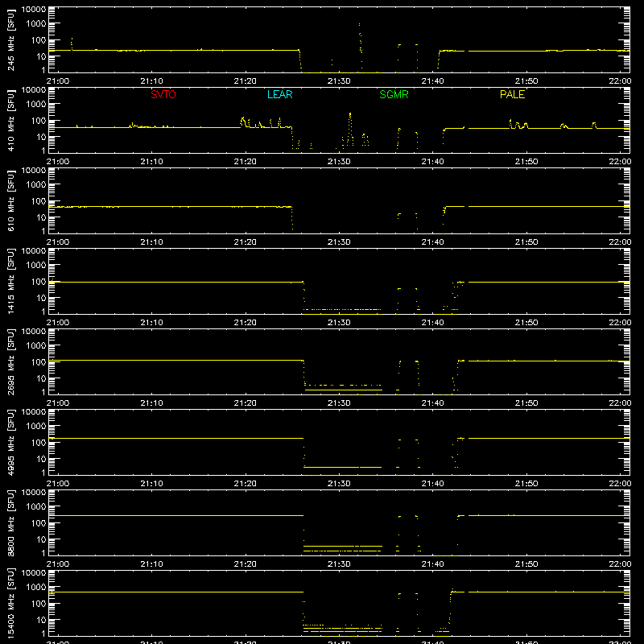Click 21:40 tick label under 4995 MHz plot
The width and height of the screenshot is (644, 644).
[x=432, y=484]
